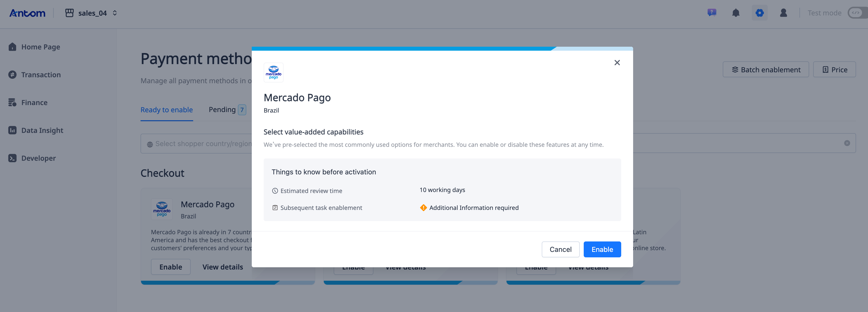
Task: Click the Mercado Pago card logo
Action: pyautogui.click(x=162, y=209)
